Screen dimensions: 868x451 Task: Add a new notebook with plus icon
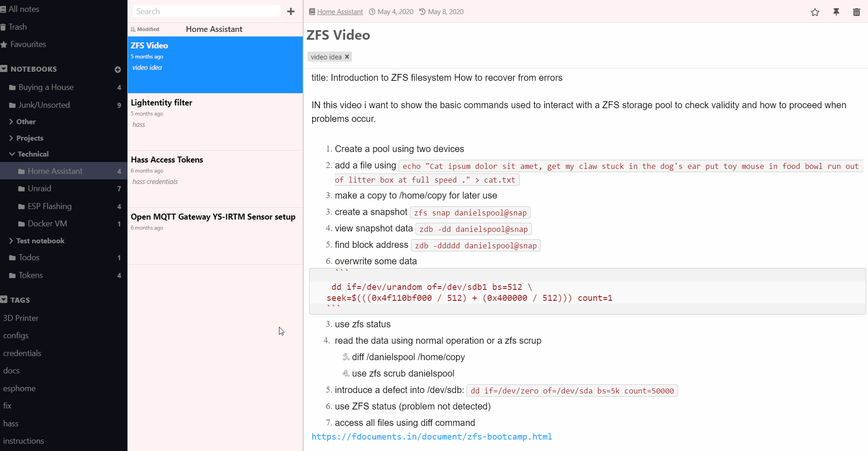[x=118, y=69]
